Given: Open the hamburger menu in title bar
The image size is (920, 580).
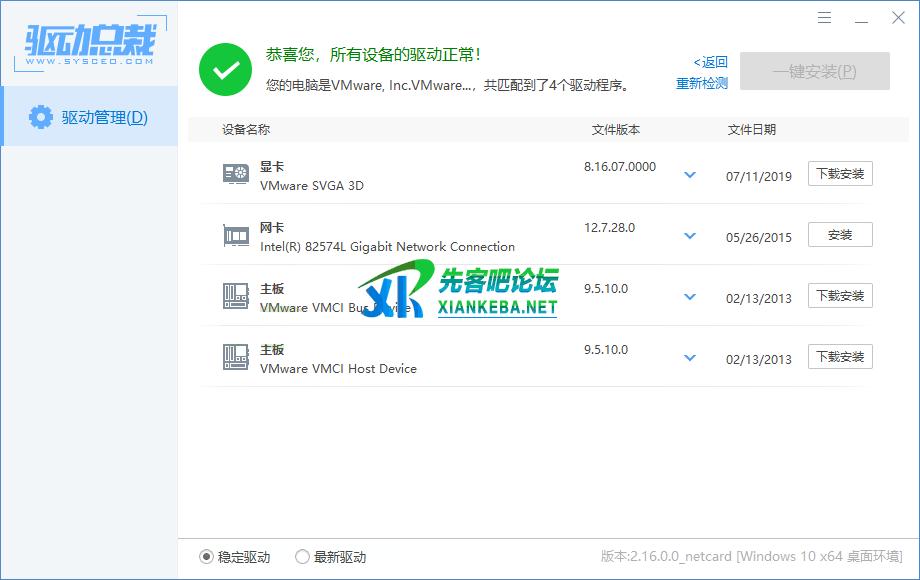Looking at the screenshot, I should pyautogui.click(x=824, y=18).
